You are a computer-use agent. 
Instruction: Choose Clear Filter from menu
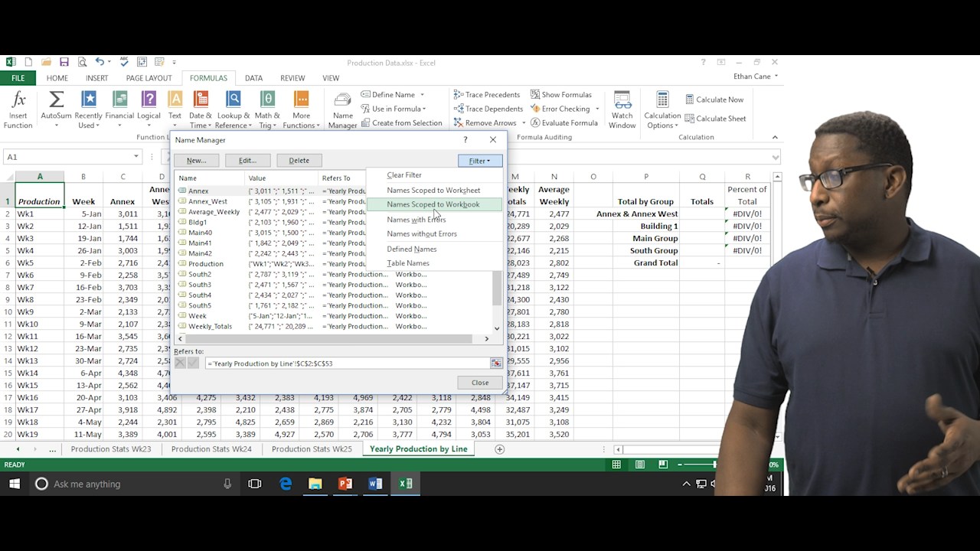pos(434,175)
